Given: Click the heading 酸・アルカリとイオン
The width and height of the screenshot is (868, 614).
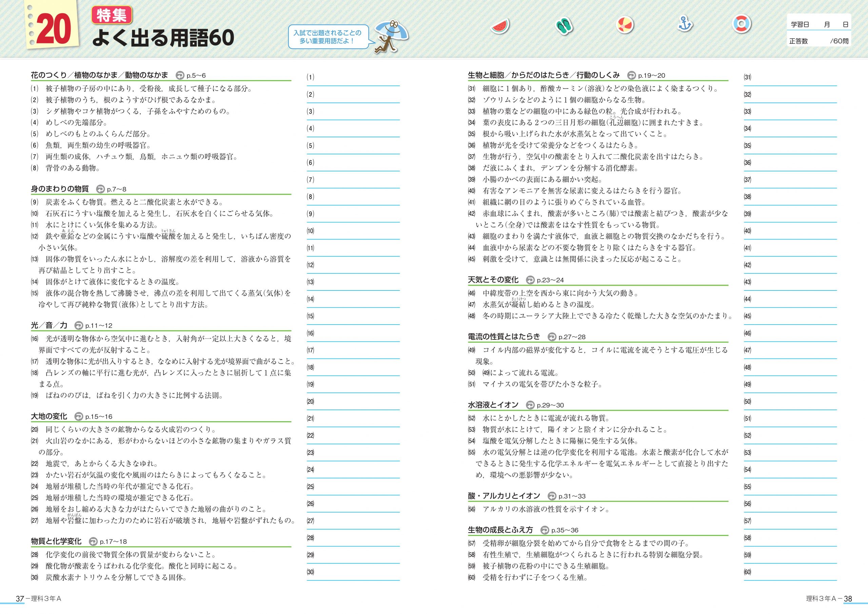Looking at the screenshot, I should tap(504, 496).
